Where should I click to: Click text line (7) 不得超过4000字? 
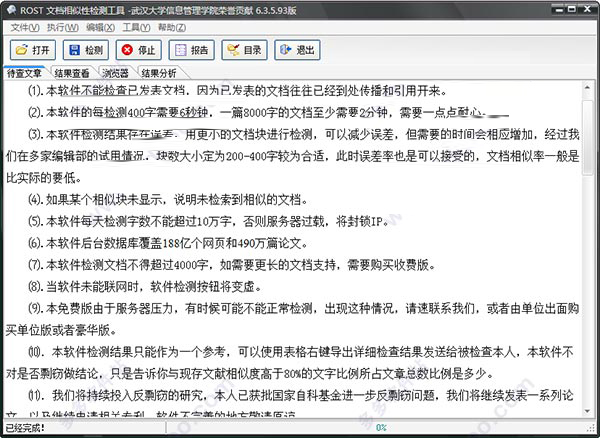(232, 265)
